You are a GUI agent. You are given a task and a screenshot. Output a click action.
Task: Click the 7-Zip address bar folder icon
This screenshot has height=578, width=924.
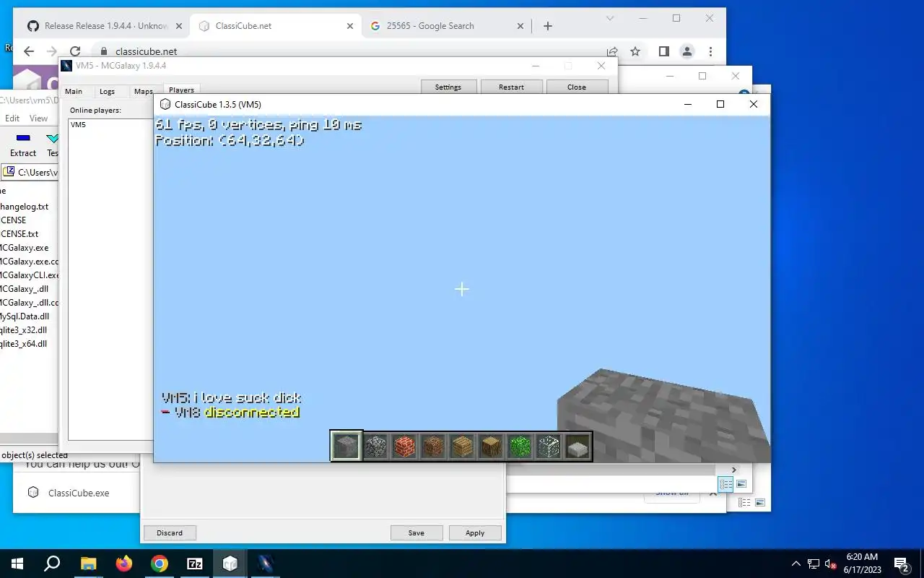pos(9,172)
